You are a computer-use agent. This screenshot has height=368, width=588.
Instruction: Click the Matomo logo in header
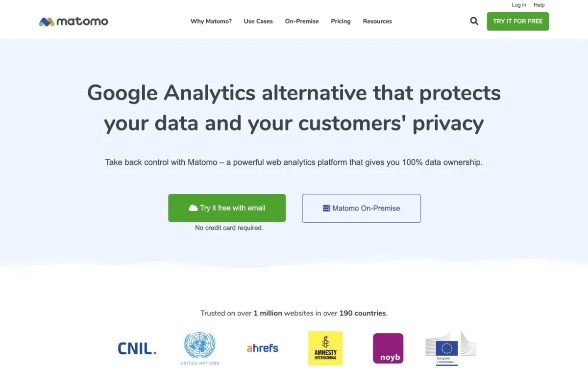pyautogui.click(x=73, y=22)
